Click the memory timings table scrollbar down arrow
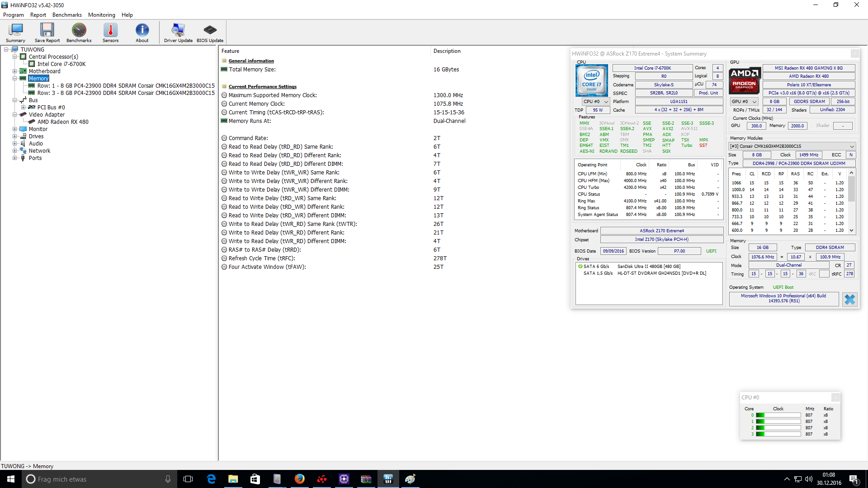868x488 pixels. point(851,230)
